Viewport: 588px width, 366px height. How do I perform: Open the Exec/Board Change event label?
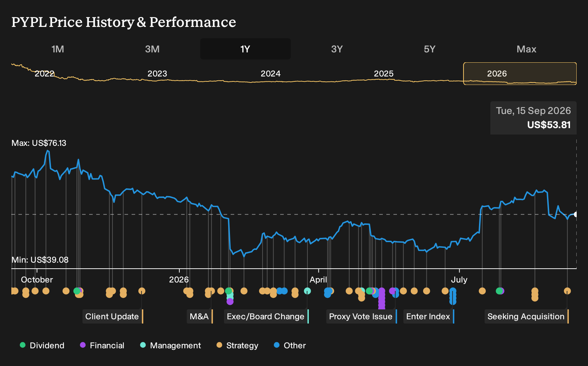coord(266,316)
